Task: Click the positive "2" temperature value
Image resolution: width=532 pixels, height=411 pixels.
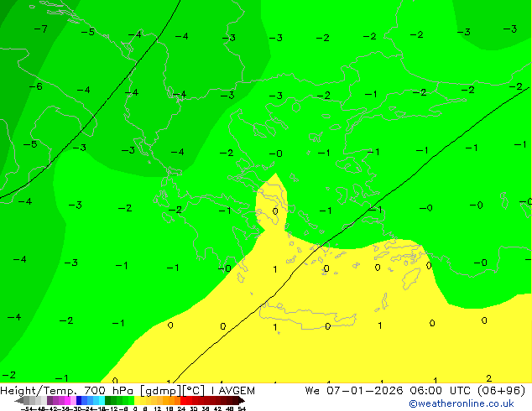Action: pyautogui.click(x=488, y=378)
